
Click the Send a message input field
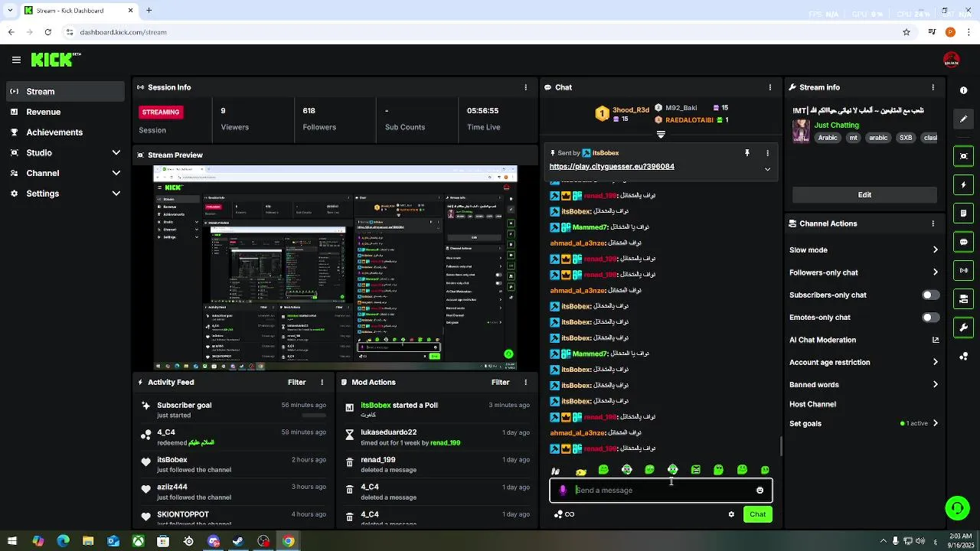(662, 491)
